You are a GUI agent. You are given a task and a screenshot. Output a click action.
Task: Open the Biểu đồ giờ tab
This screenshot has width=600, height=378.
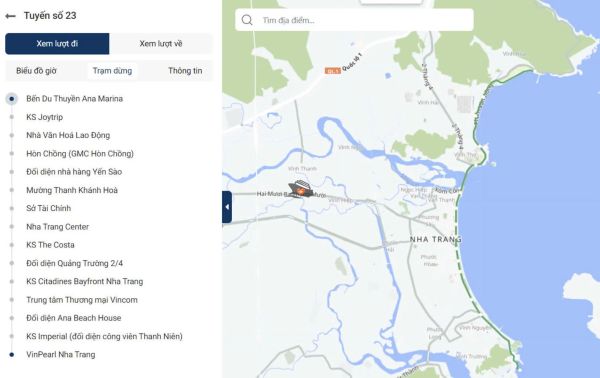[x=36, y=71]
